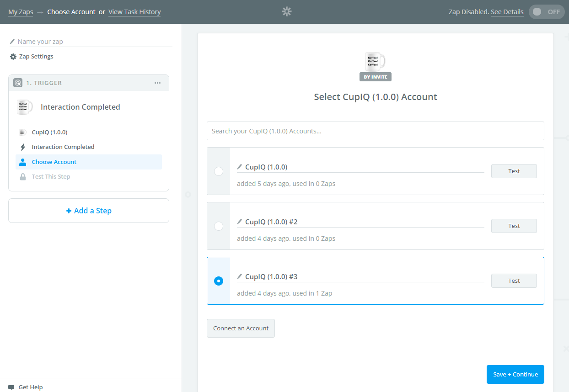Select the CupIQ (1.0.0) account radio button

219,171
